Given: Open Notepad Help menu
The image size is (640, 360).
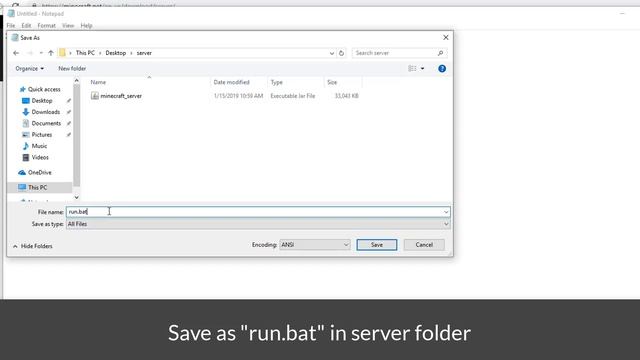Looking at the screenshot, I should pos(86,26).
